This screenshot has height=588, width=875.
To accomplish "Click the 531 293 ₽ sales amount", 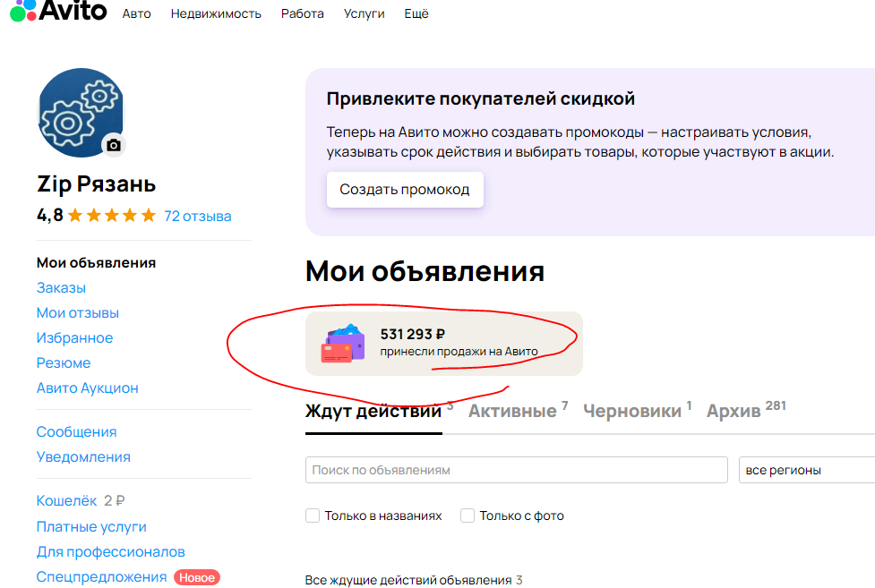I will pyautogui.click(x=412, y=334).
